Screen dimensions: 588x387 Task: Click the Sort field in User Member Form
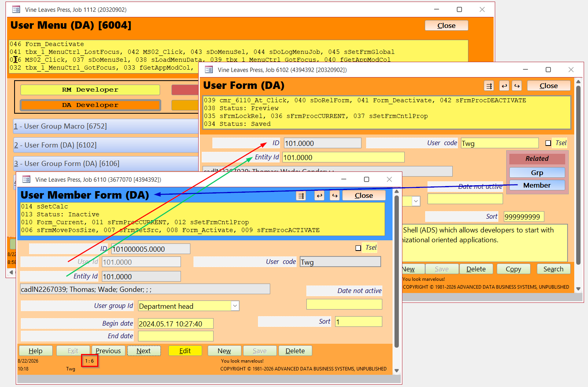(359, 322)
